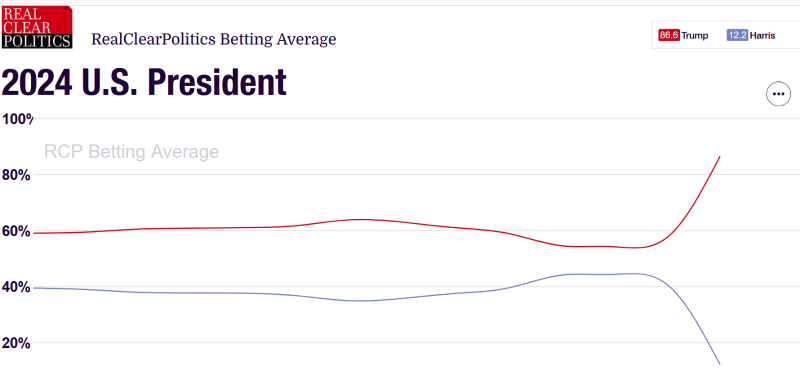Screen dimensions: 800x389
Task: Click the red 86.6 Trump value badge
Action: [x=669, y=36]
